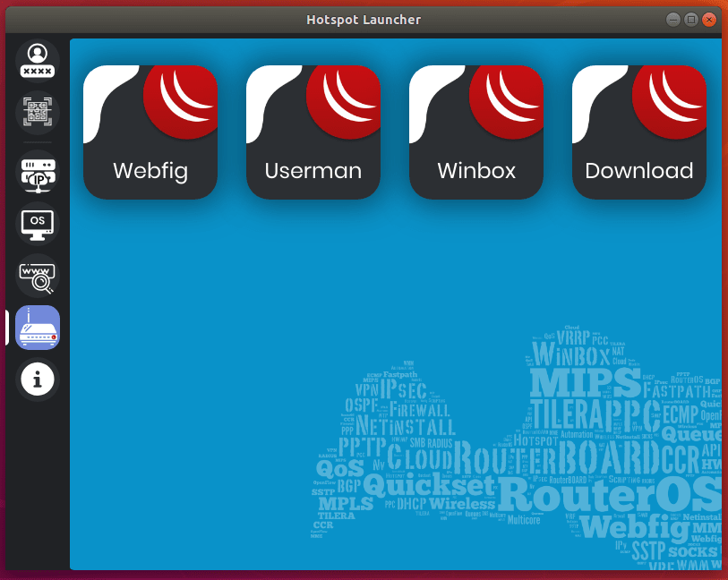Maximize the Hotspot Launcher window
Viewport: 728px width, 580px height.
691,20
